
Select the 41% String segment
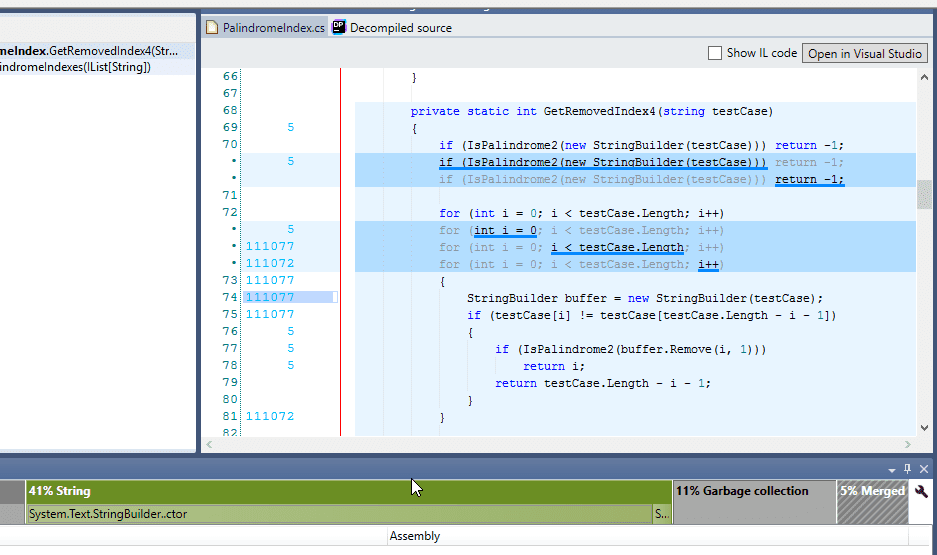coord(349,491)
